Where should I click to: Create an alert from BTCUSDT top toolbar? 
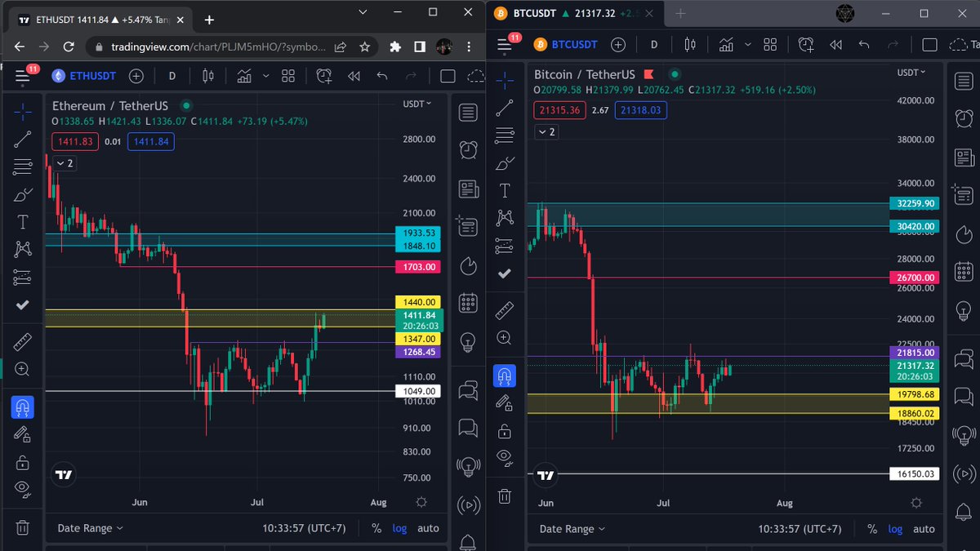(806, 44)
